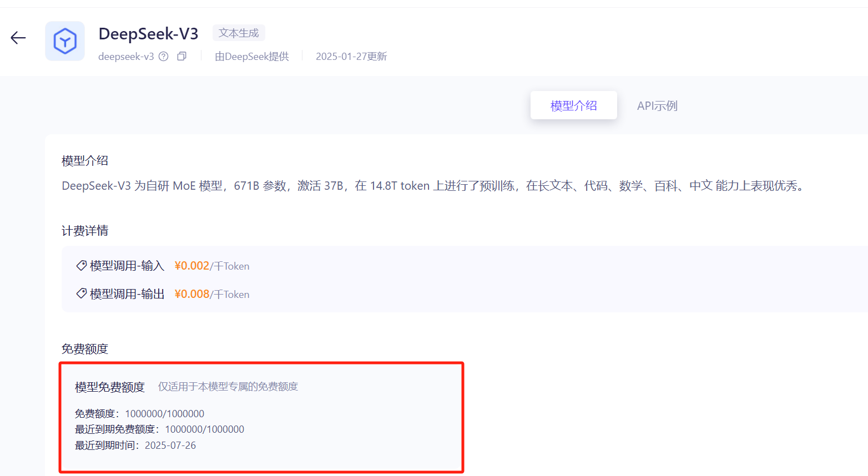Screen dimensions: 868x476
Task: Click the 计费详情 heading
Action: pos(85,231)
